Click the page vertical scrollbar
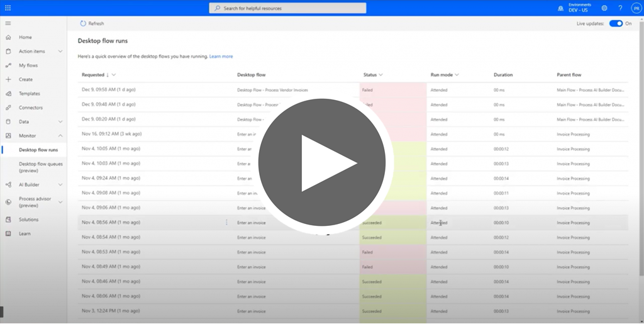Viewport: 644px width, 324px height. coord(641,148)
